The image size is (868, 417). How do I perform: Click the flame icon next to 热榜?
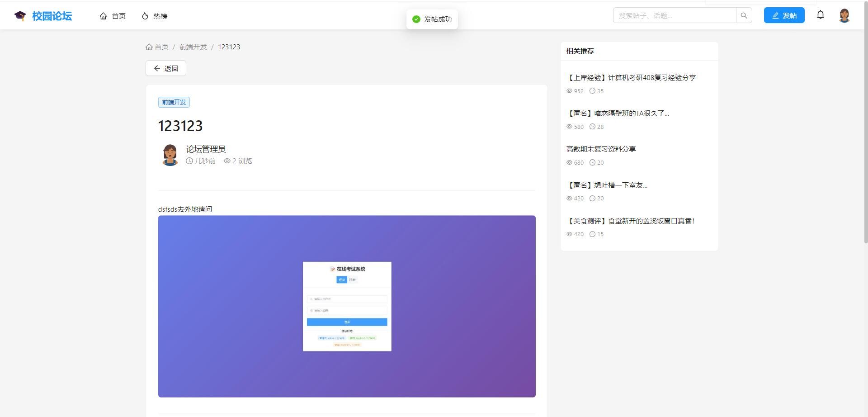[x=145, y=15]
